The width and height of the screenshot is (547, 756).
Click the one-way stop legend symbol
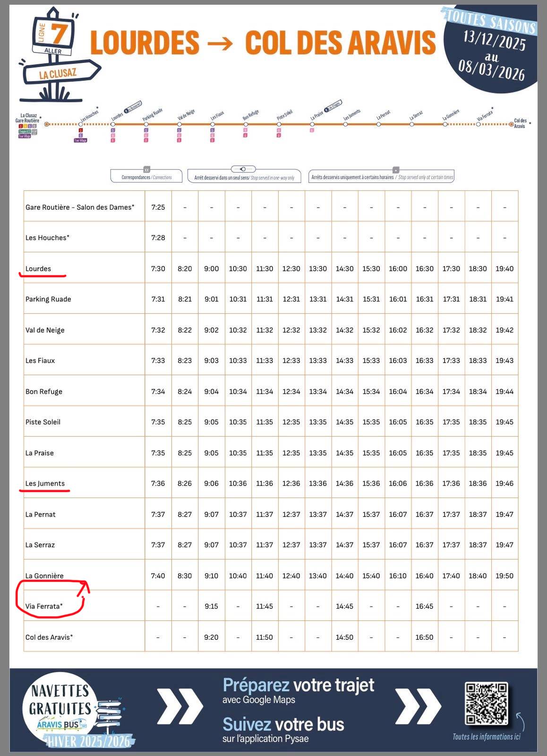(243, 169)
